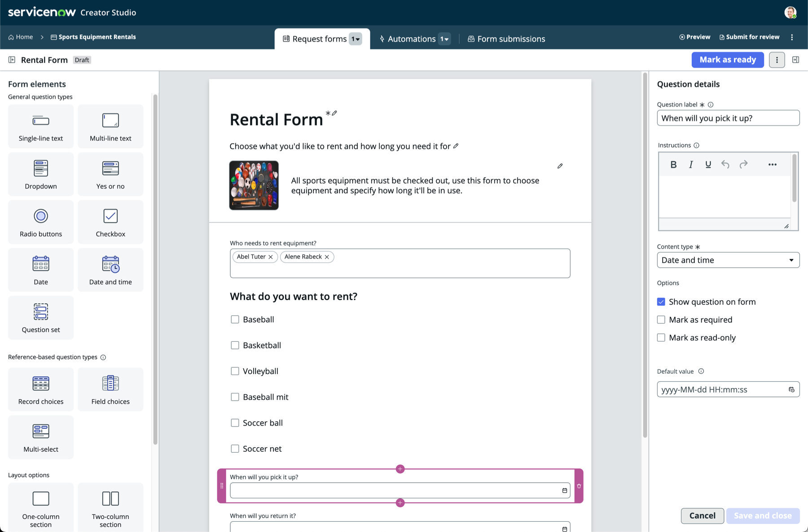Apply underline in Instructions editor
Image resolution: width=808 pixels, height=532 pixels.
pos(708,165)
